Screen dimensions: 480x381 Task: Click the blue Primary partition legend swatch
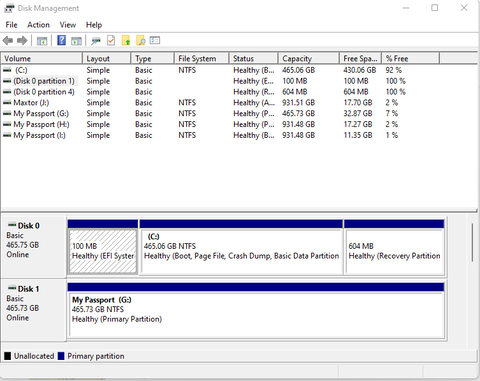click(61, 356)
